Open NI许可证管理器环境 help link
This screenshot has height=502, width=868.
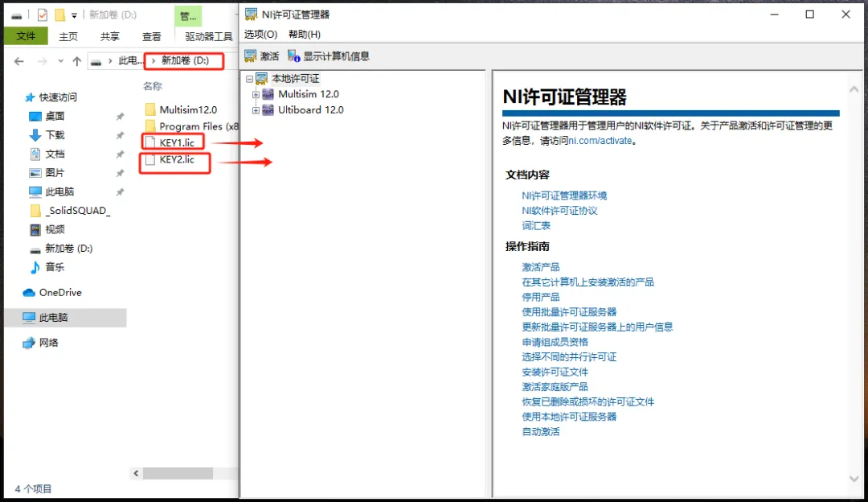[x=564, y=195]
